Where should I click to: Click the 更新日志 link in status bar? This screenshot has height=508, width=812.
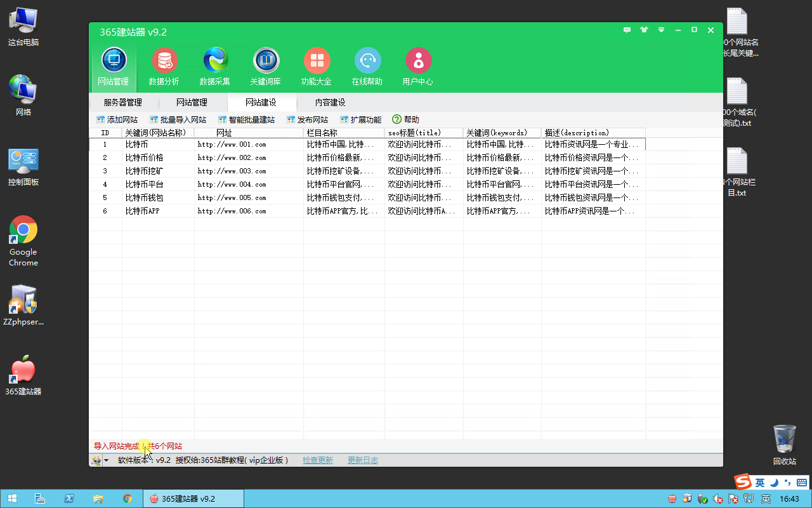click(x=363, y=460)
